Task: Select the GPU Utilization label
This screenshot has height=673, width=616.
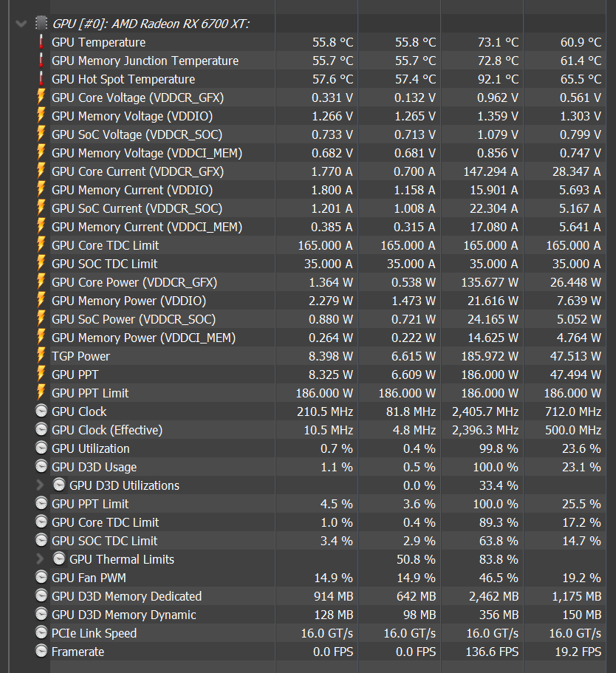Action: pos(91,448)
